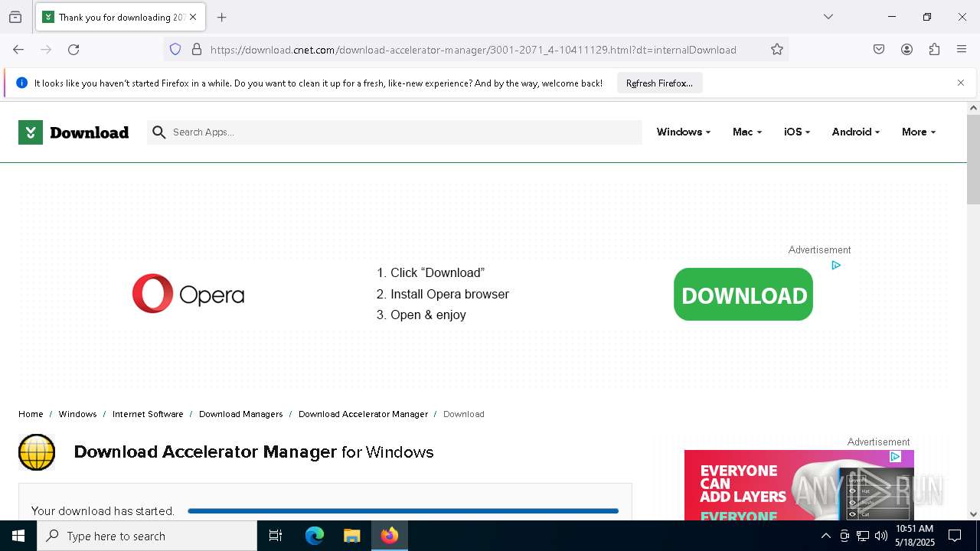Click the search magnifier icon

[x=159, y=132]
